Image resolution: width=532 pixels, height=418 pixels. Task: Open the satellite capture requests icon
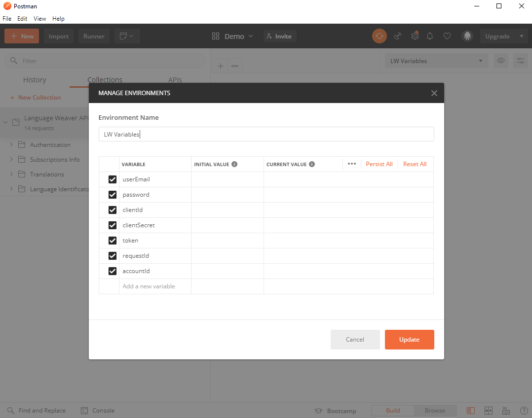coord(398,36)
